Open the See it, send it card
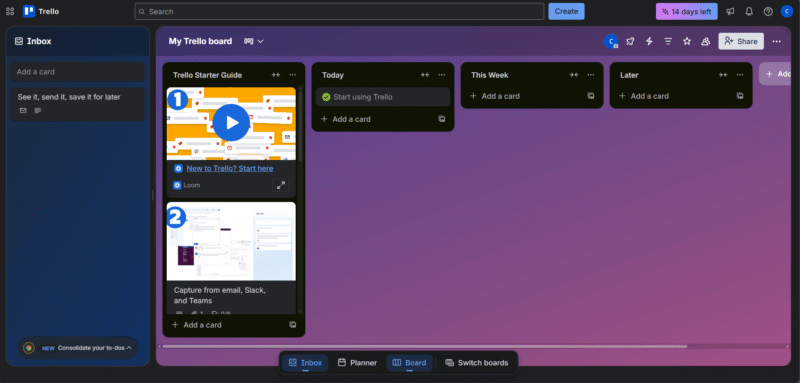This screenshot has width=800, height=383. 78,104
